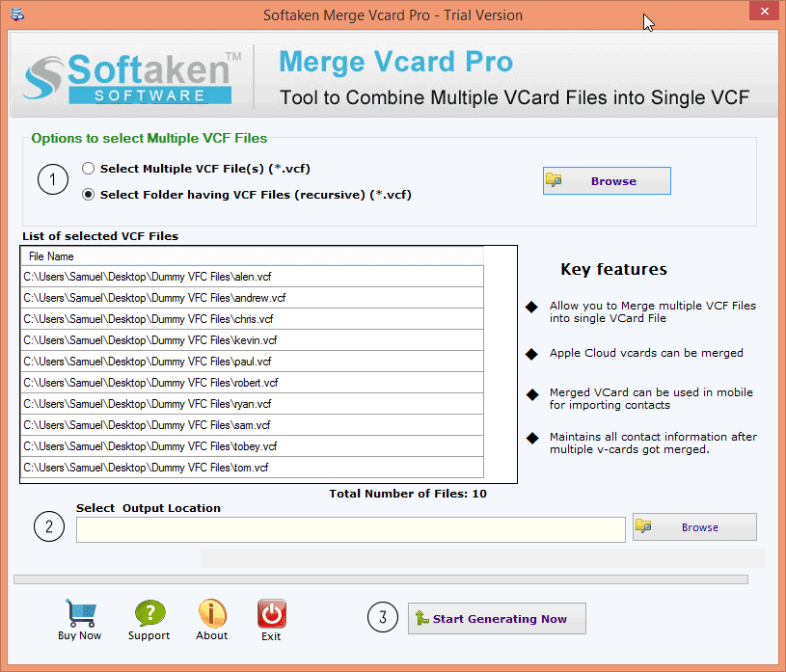Select the alen.vcf file row
Screen dimensions: 786x672
coord(252,277)
